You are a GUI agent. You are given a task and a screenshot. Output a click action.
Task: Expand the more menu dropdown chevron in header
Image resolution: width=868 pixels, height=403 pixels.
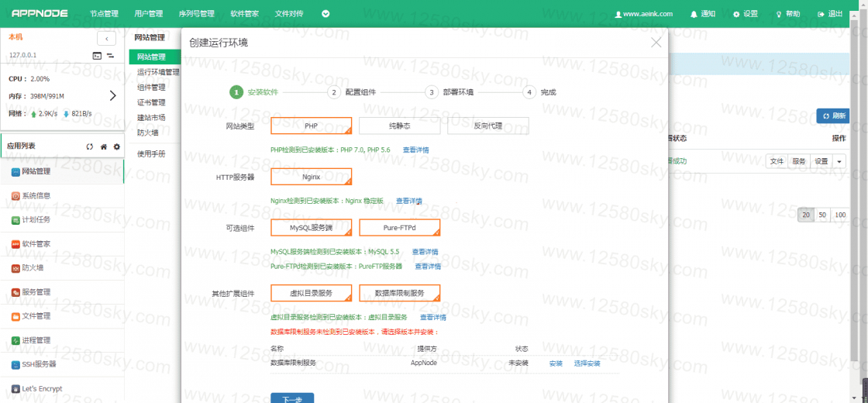click(325, 14)
